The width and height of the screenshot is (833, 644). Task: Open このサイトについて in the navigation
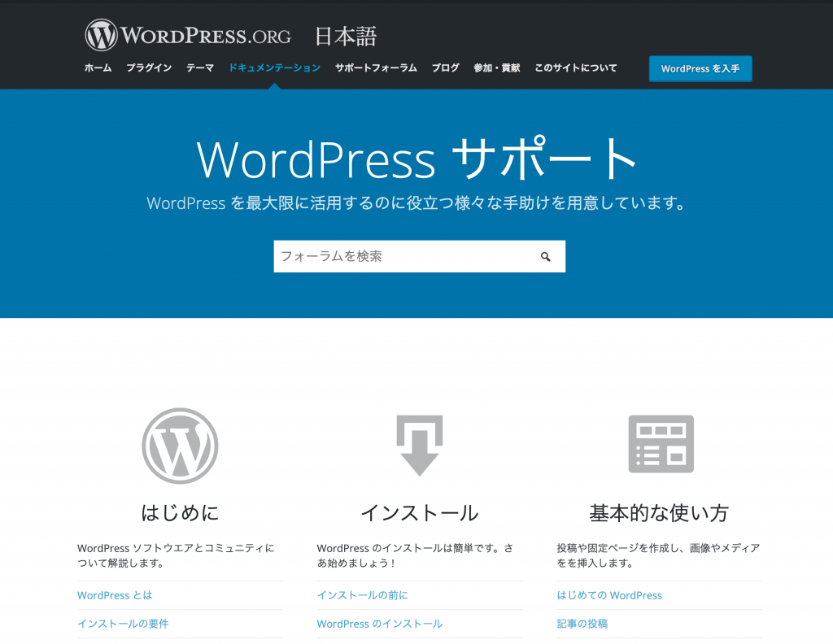click(x=576, y=68)
